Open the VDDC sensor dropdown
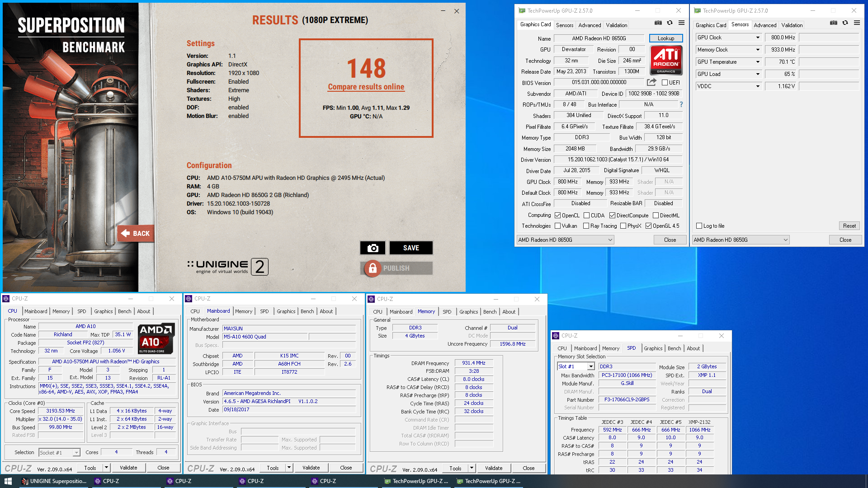This screenshot has height=488, width=868. point(758,86)
